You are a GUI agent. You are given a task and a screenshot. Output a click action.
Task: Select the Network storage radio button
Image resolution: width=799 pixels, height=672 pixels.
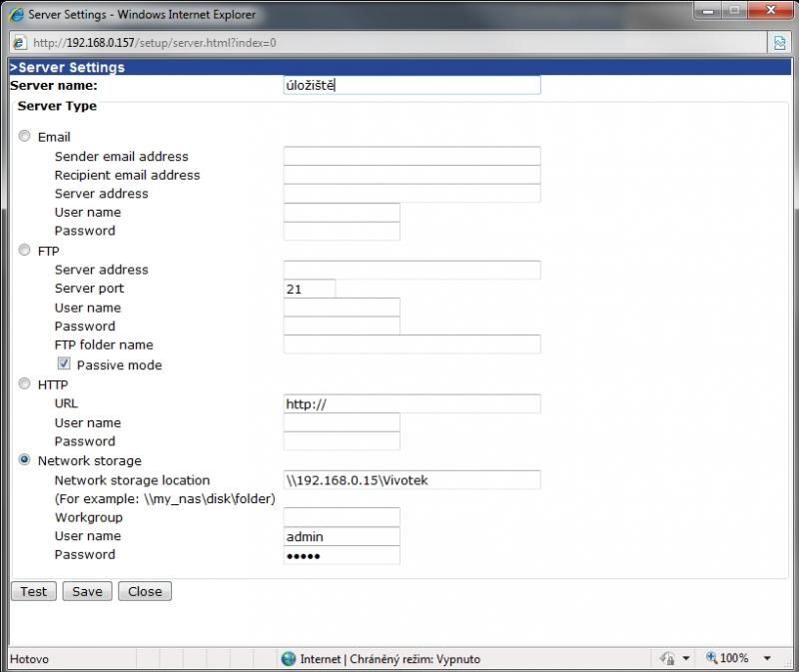point(24,461)
